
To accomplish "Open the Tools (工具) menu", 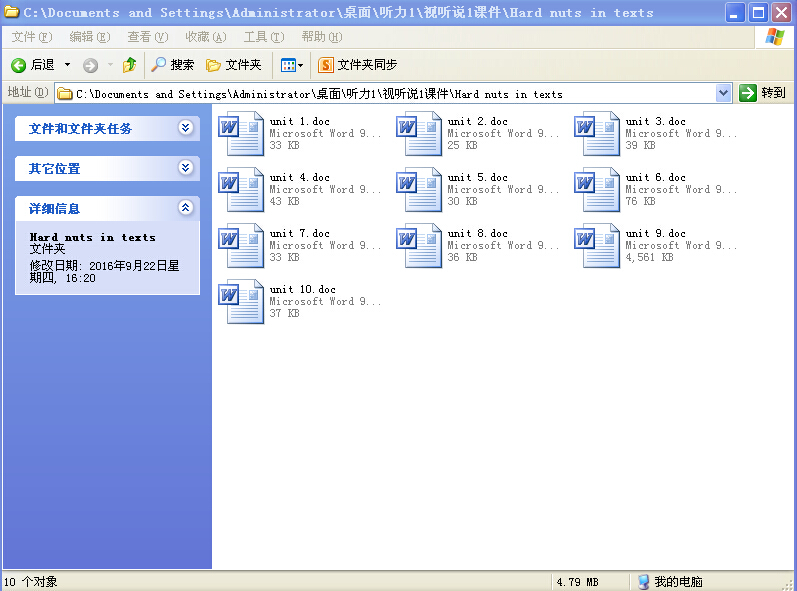I will point(262,37).
